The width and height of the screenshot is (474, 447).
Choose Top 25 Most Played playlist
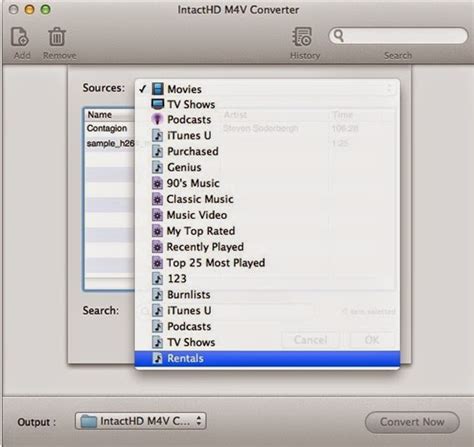coord(267,263)
